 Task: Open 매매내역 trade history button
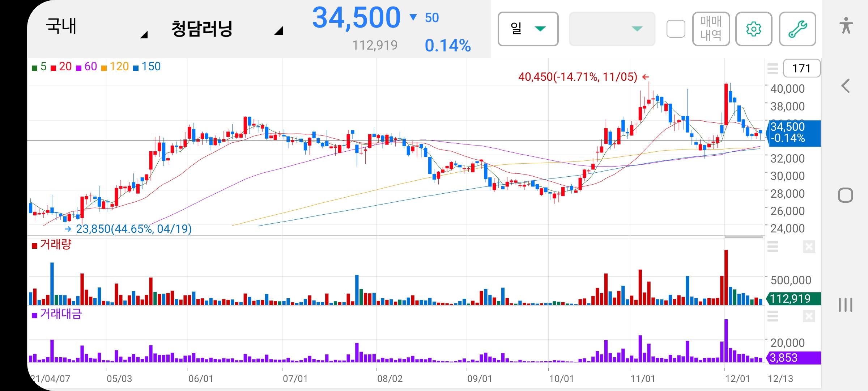pos(711,29)
